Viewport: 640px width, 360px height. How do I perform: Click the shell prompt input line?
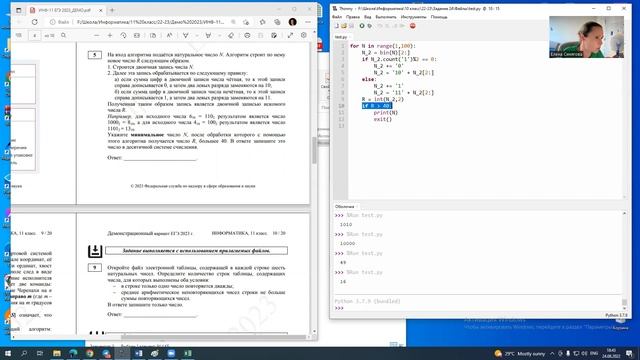(478, 308)
